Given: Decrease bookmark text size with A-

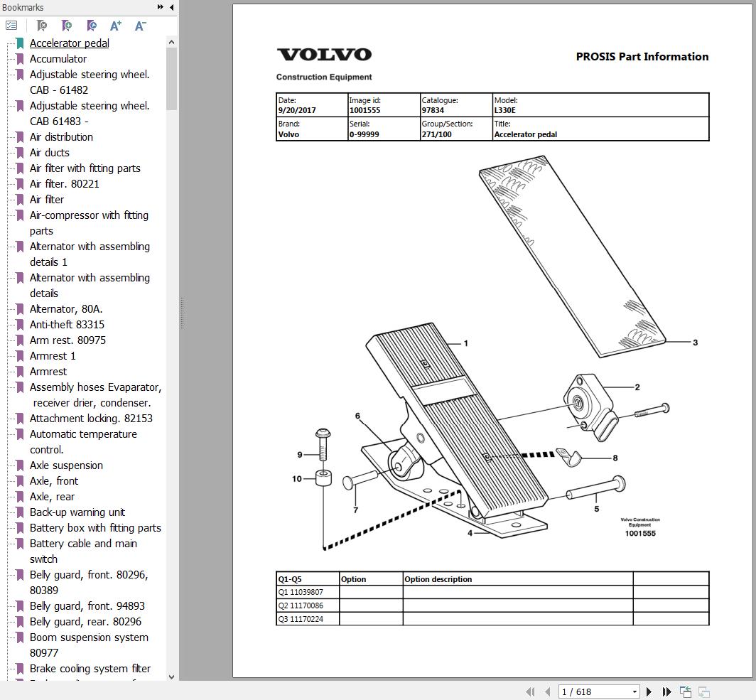Looking at the screenshot, I should point(140,26).
